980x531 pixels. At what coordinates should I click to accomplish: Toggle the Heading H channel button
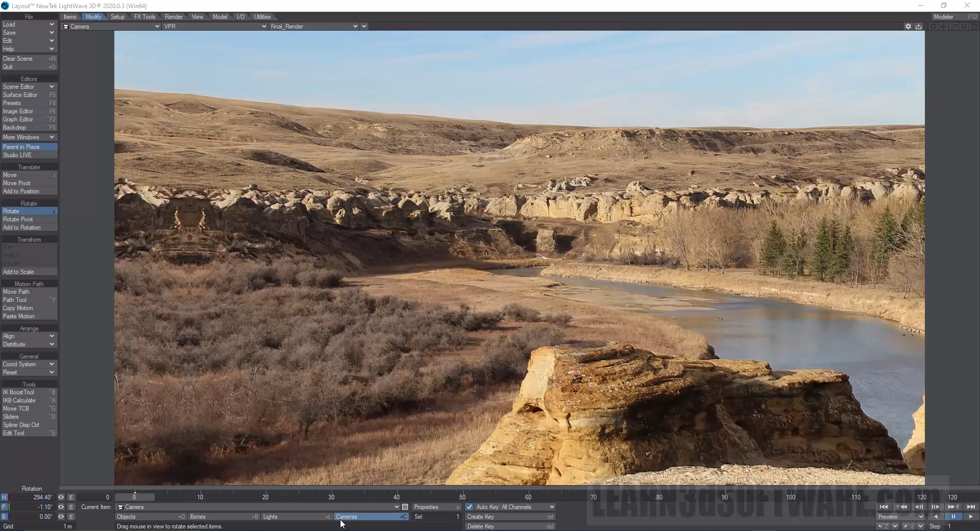coord(4,497)
